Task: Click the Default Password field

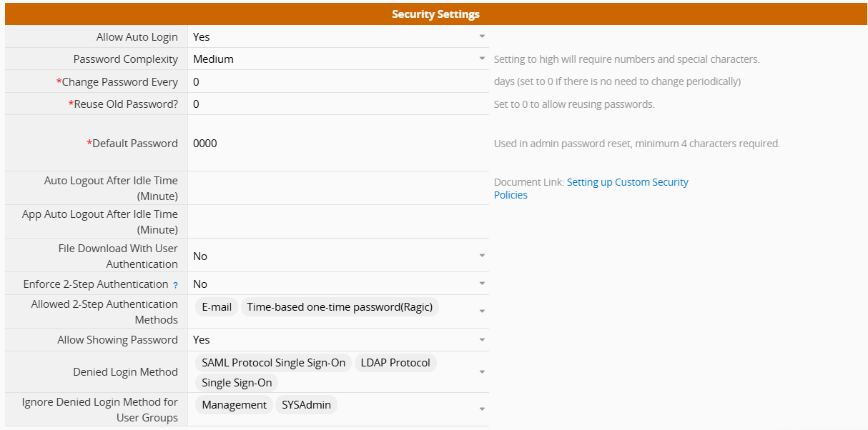Action: (337, 143)
